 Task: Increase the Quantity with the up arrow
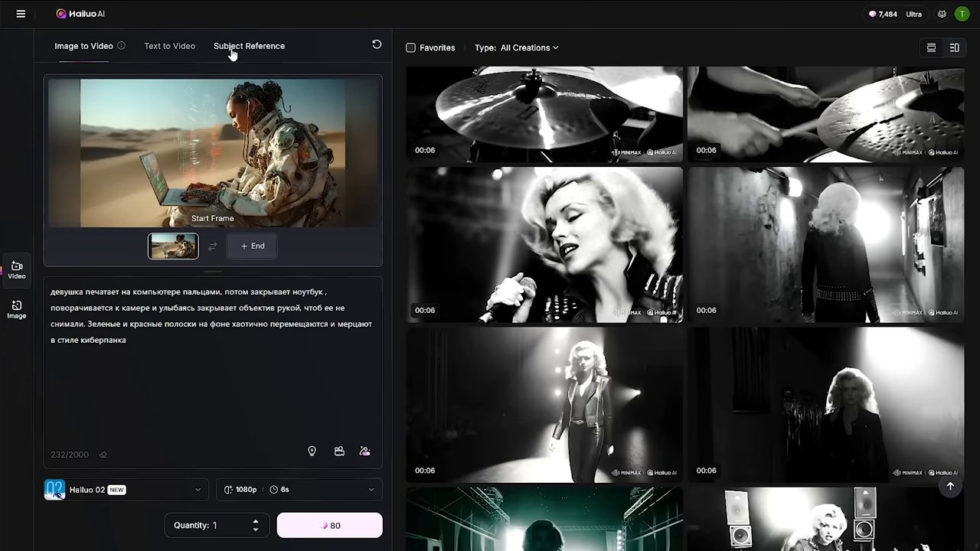pyautogui.click(x=256, y=521)
